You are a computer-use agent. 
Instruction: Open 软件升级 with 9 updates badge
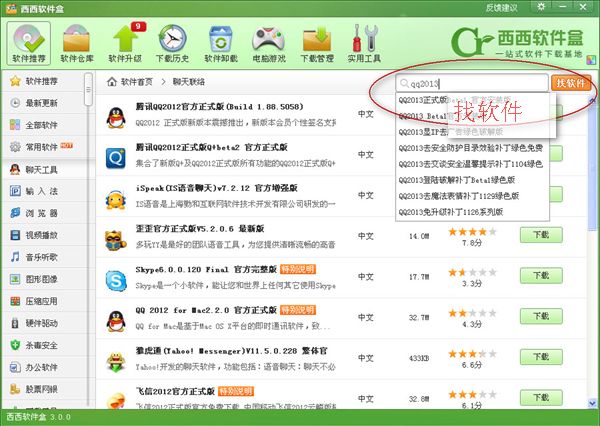point(125,43)
